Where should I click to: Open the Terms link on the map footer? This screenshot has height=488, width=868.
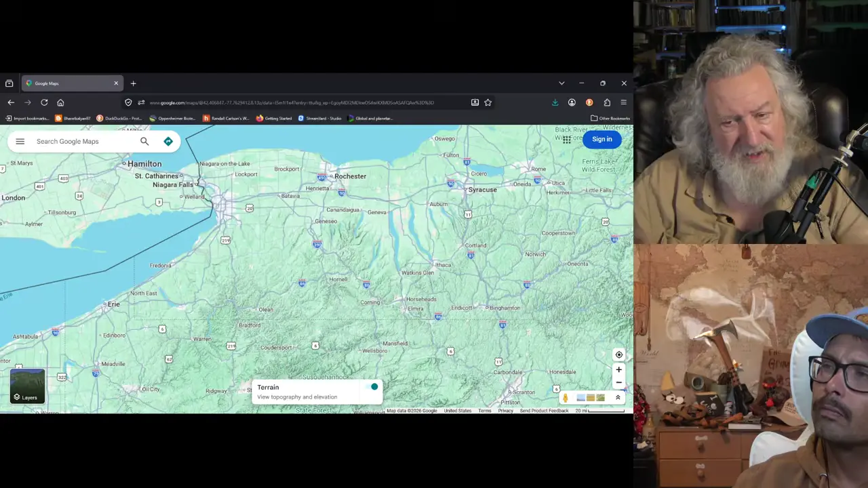[484, 411]
